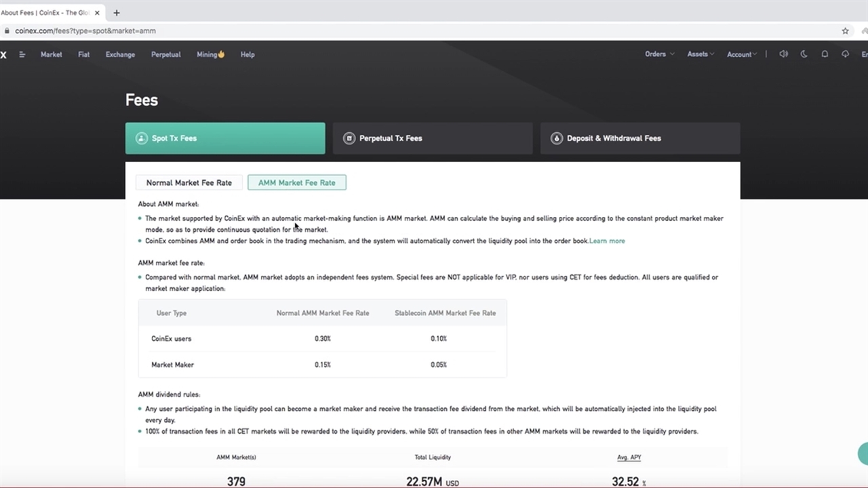Open the Mining menu item
The image size is (868, 488).
pyautogui.click(x=210, y=54)
